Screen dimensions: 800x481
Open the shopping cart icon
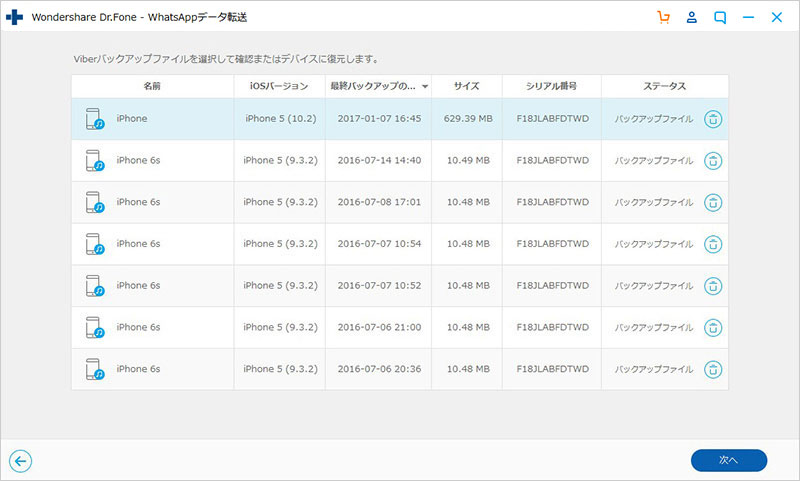point(663,17)
